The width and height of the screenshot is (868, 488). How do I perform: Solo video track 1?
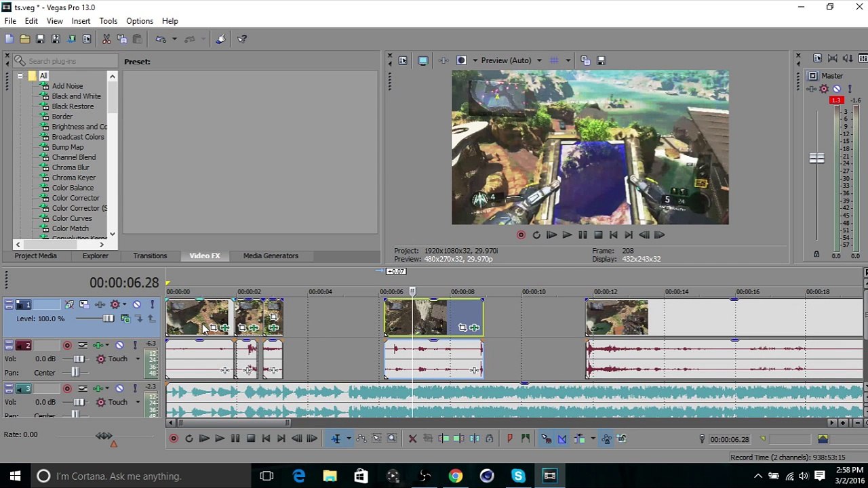point(152,305)
